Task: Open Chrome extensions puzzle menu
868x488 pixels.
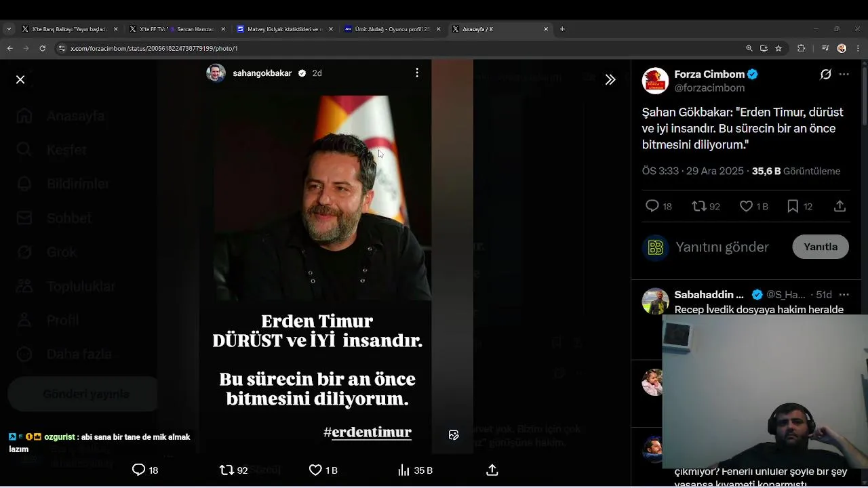Action: click(x=802, y=48)
